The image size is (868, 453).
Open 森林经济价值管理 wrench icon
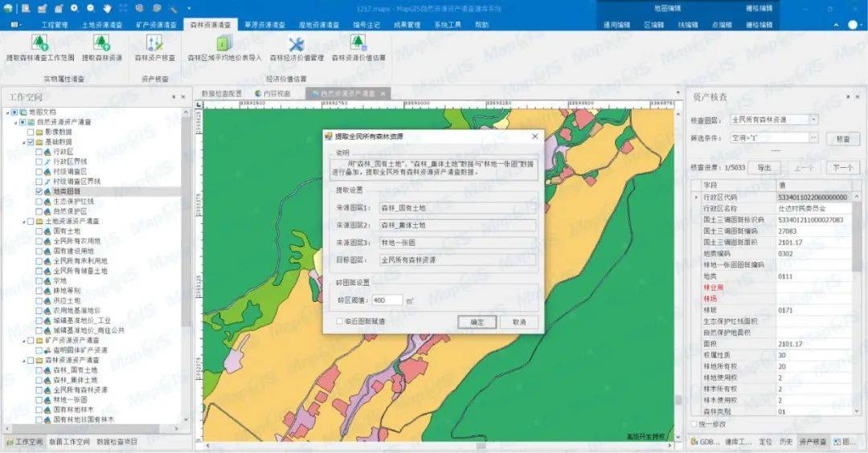click(x=297, y=43)
